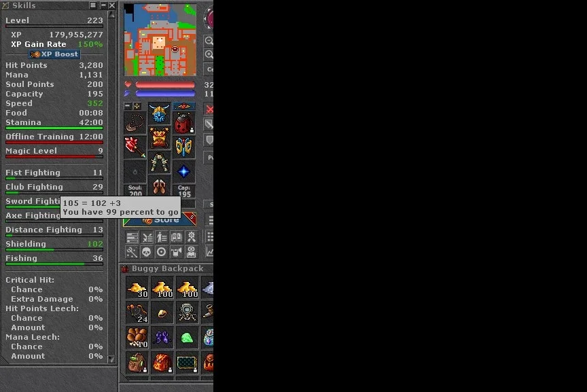Click the Offline Training 12:00 row
The image size is (587, 392).
(x=54, y=137)
